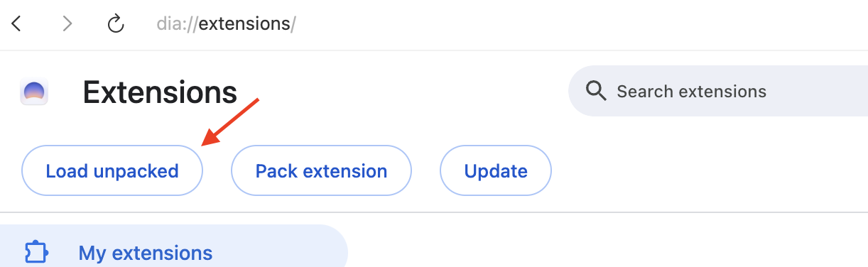Image resolution: width=868 pixels, height=267 pixels.
Task: Click empty area of the search box
Action: coord(817,91)
